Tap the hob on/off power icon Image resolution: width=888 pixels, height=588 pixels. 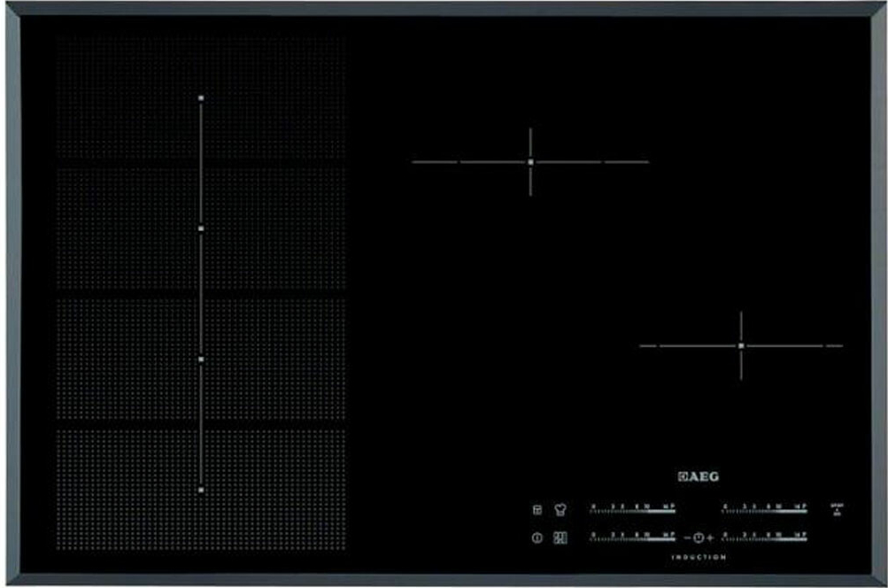(x=537, y=538)
